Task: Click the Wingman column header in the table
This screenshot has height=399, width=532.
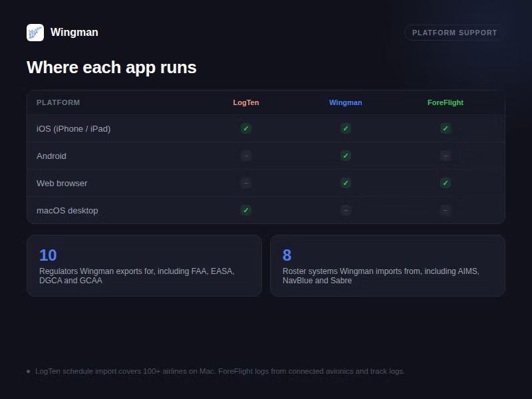Action: 345,102
